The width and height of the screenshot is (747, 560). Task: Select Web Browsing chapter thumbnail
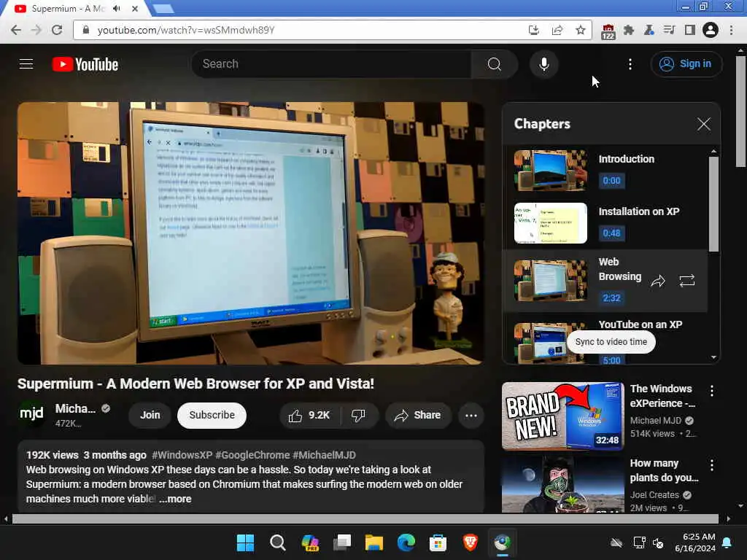click(x=550, y=281)
